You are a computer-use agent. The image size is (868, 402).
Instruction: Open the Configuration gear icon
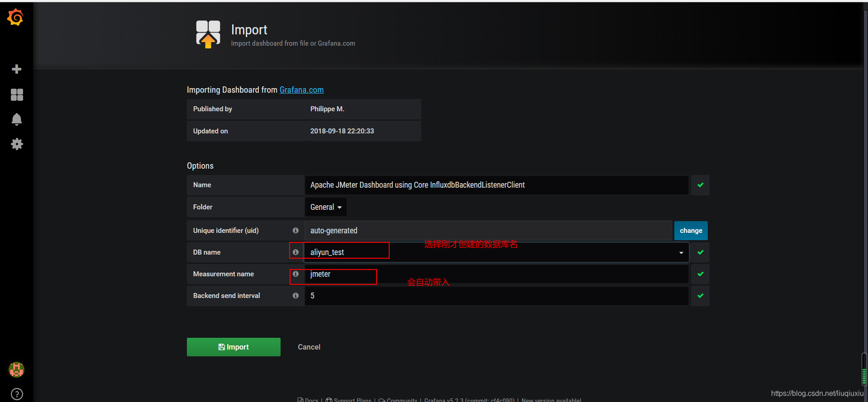point(17,144)
